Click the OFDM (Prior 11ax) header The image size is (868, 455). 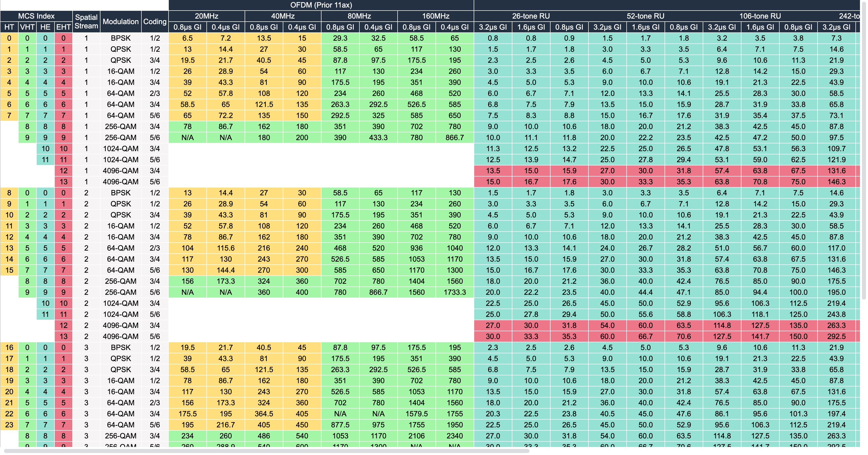click(x=321, y=5)
